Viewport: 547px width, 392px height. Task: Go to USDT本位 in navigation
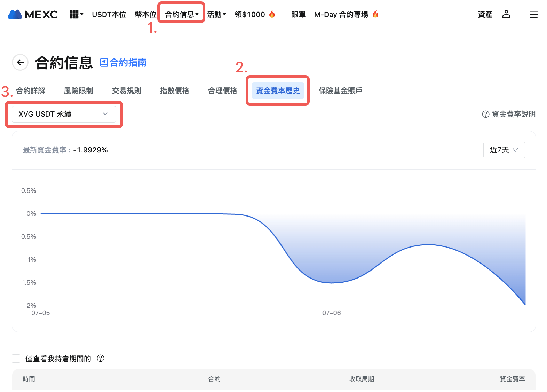[x=109, y=14]
